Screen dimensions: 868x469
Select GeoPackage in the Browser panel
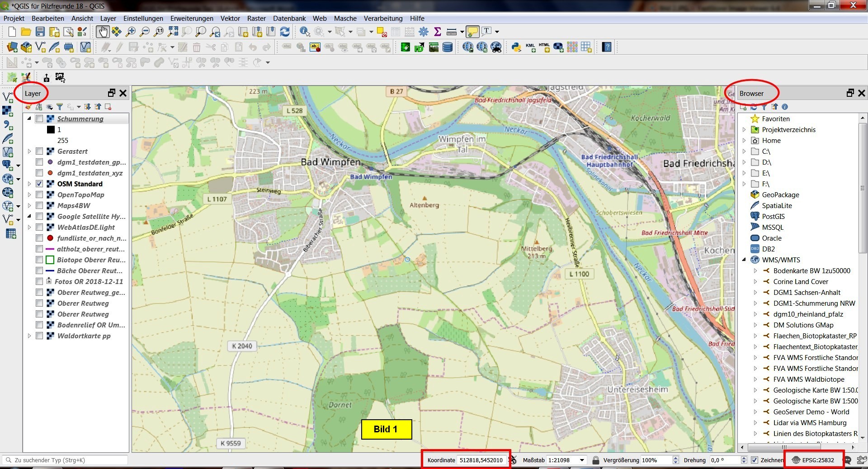click(x=780, y=195)
